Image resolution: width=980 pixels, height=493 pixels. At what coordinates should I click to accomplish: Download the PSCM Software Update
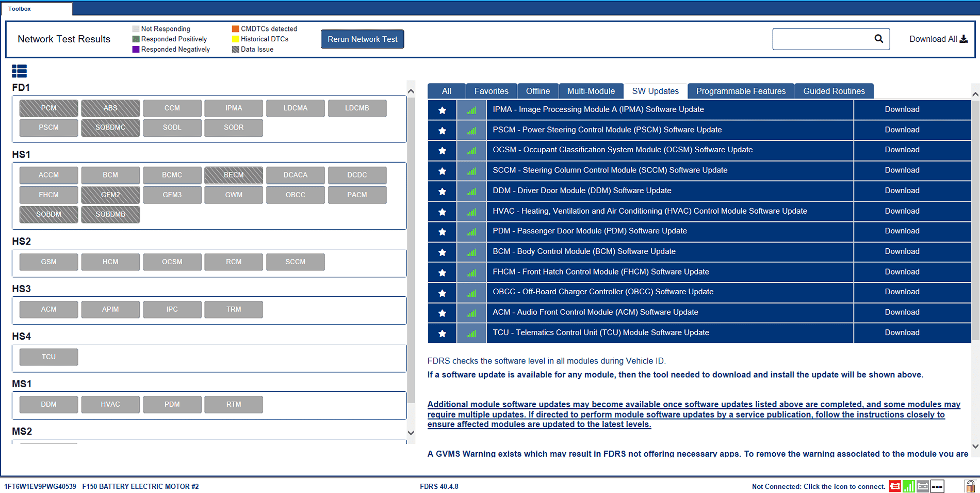pos(902,130)
